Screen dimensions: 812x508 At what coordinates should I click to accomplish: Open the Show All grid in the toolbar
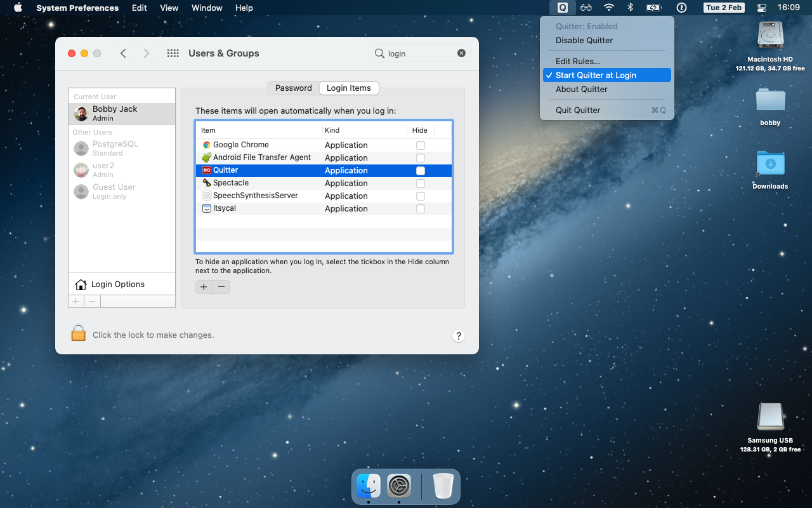click(173, 53)
